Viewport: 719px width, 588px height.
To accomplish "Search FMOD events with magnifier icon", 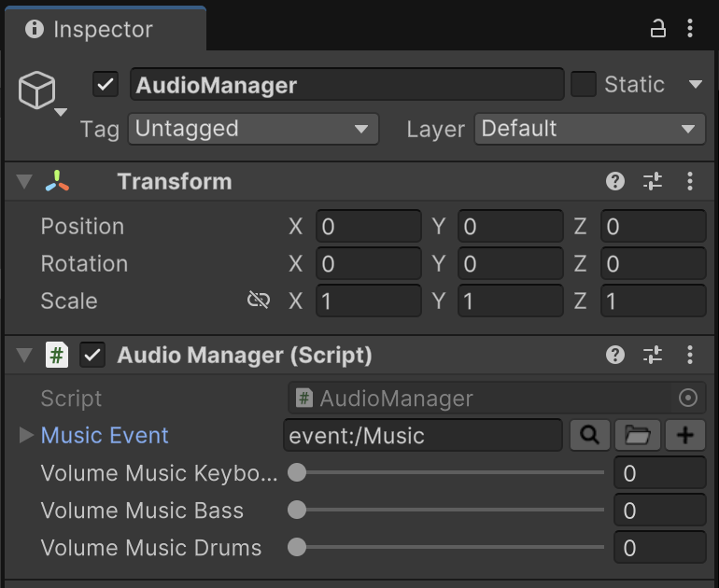I will pyautogui.click(x=589, y=435).
